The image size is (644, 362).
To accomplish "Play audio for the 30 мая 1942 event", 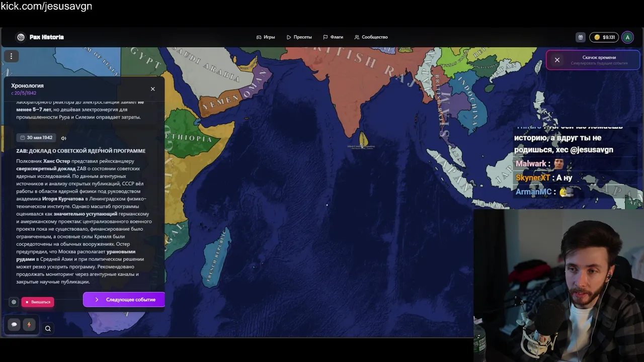I will pos(63,138).
